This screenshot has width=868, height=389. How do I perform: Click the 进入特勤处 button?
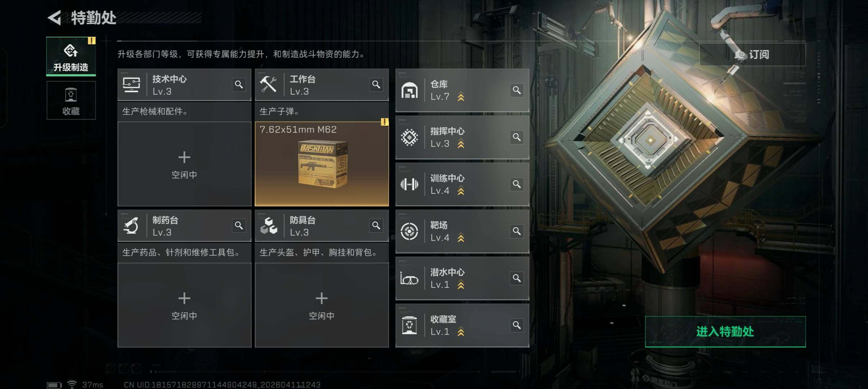point(725,332)
